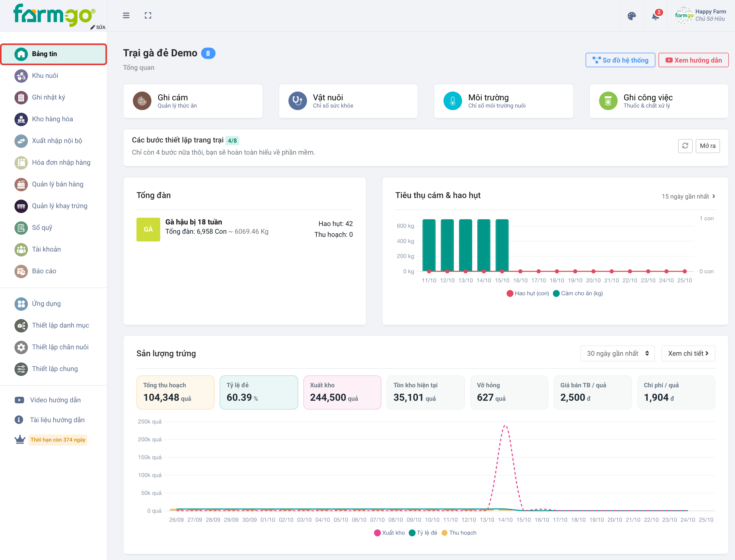Click the Báo cáo sidebar icon
The height and width of the screenshot is (560, 735).
point(21,271)
